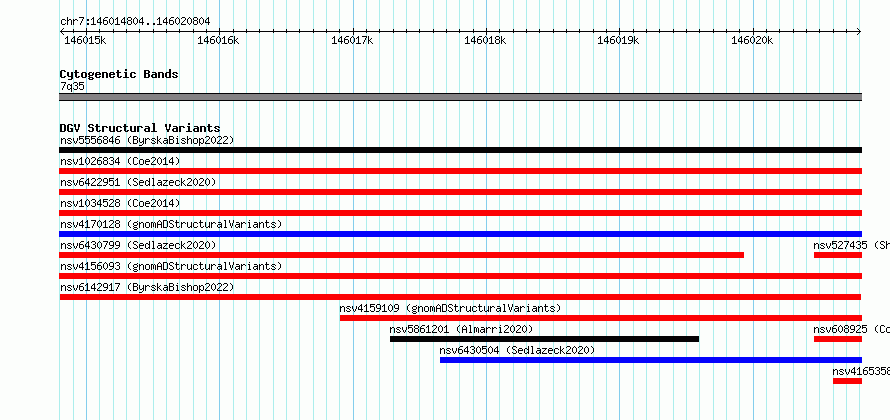Open variant label nsv4170128 (gnomADStructuralVariants)
Viewport: 890px width, 420px height.
click(171, 224)
